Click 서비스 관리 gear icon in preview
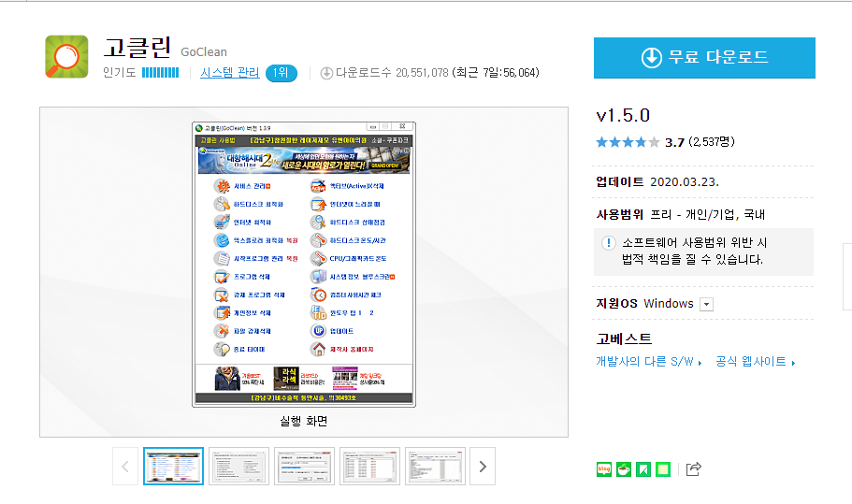This screenshot has width=852, height=504. (x=222, y=186)
